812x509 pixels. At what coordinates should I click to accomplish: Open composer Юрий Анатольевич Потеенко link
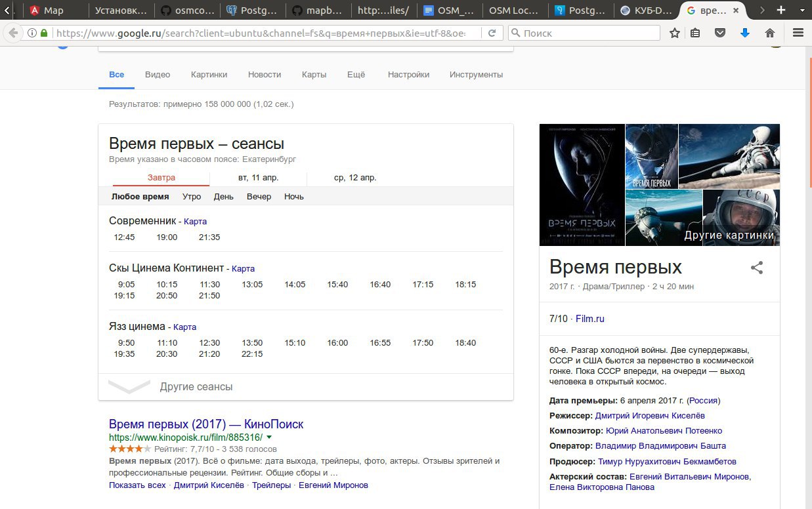tap(664, 431)
